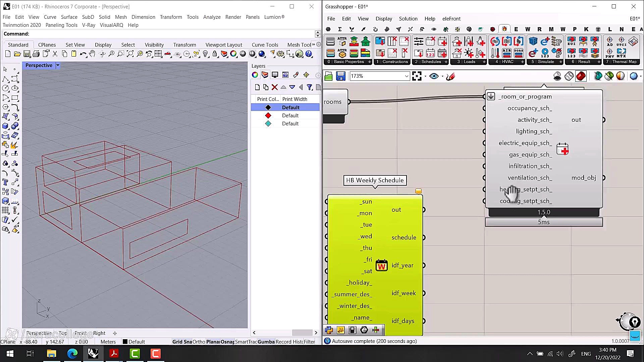Toggle Gumball in the status bar
This screenshot has height=362, width=644.
point(266,342)
